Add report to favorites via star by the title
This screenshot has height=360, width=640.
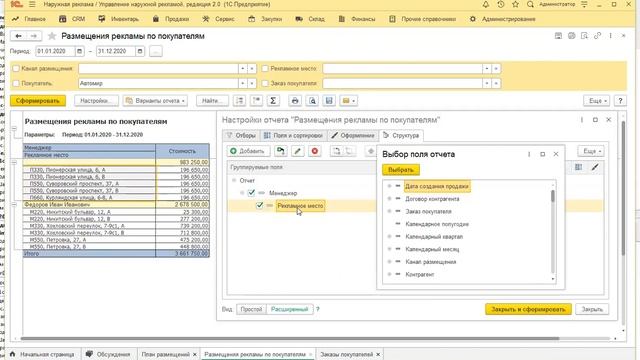[x=52, y=36]
